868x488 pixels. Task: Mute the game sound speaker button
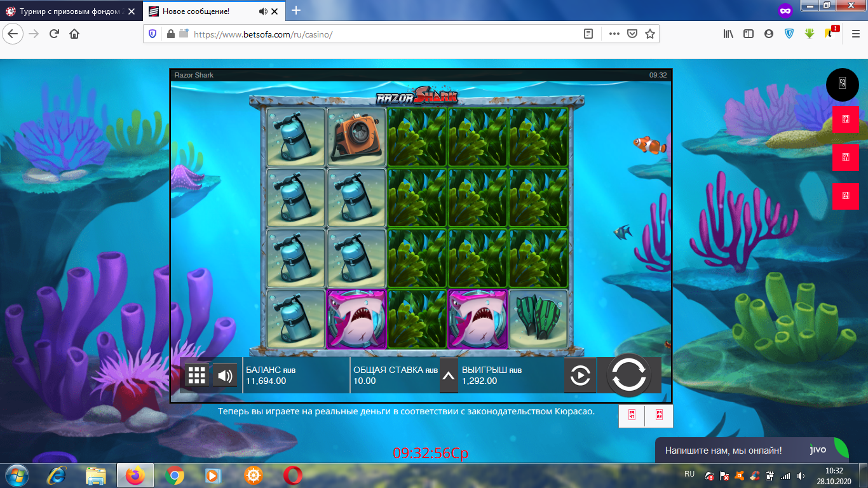(x=224, y=376)
